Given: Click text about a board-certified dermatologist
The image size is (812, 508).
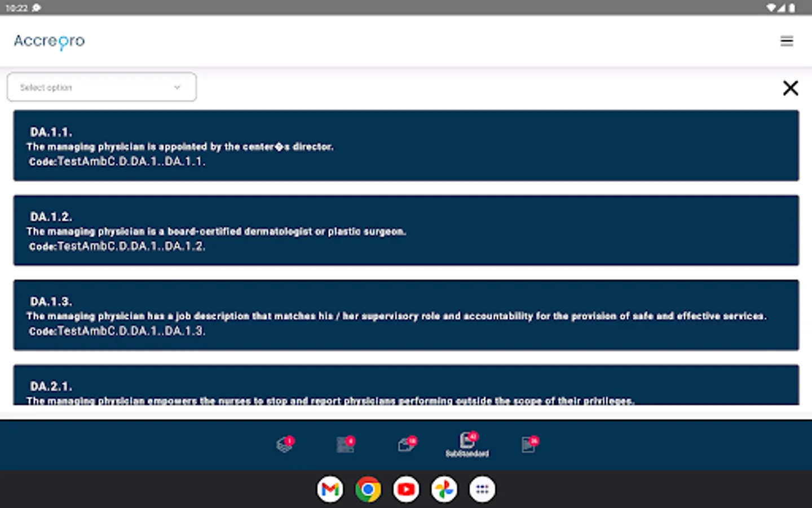Looking at the screenshot, I should pos(216,231).
